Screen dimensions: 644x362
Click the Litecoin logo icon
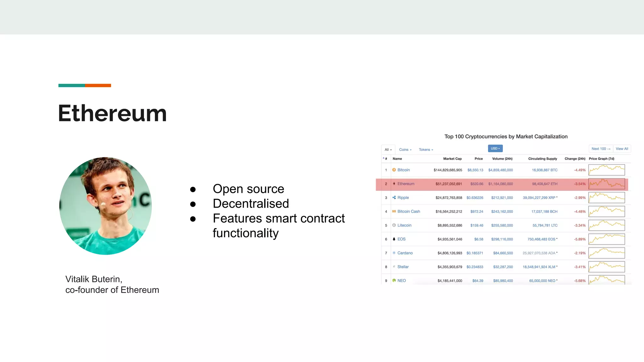pyautogui.click(x=394, y=225)
